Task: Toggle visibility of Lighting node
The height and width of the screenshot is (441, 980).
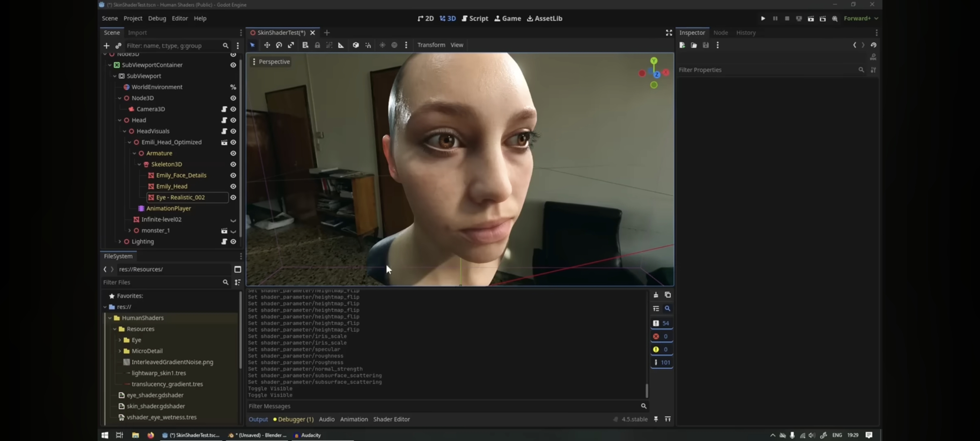Action: coord(233,241)
